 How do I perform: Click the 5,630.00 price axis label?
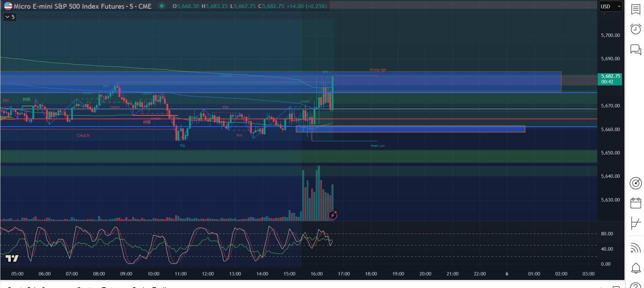pyautogui.click(x=610, y=200)
